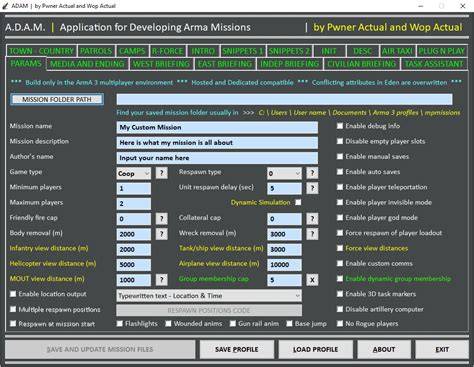Check the Gun rail anim box

coord(233,324)
